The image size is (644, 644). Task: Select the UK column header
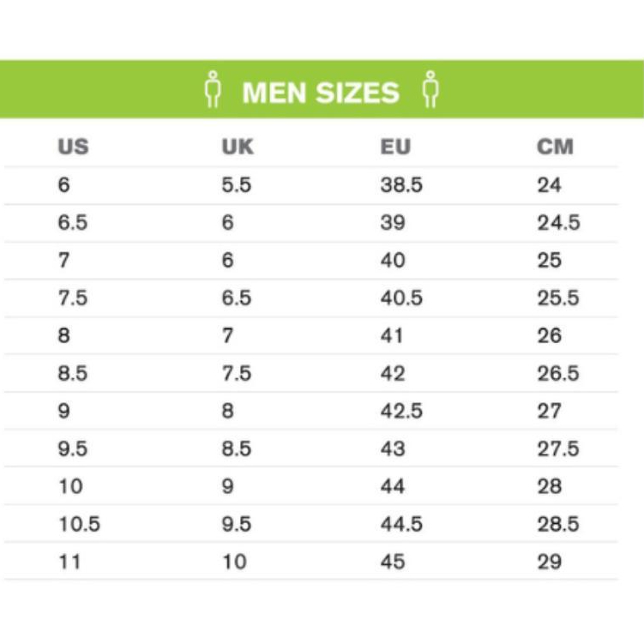pos(238,147)
